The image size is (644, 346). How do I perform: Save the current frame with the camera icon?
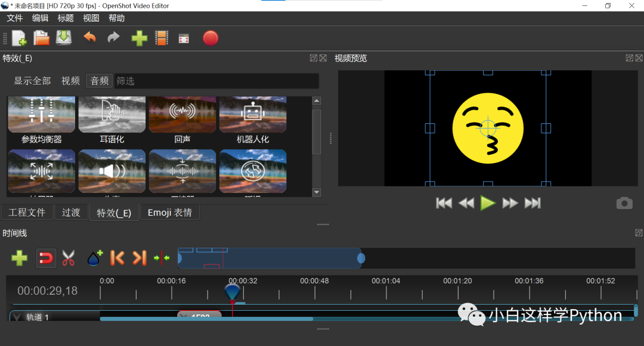[624, 203]
